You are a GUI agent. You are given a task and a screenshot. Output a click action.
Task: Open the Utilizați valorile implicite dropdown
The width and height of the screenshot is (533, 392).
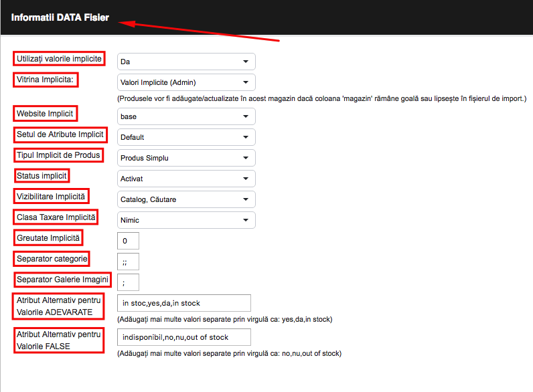(x=186, y=62)
